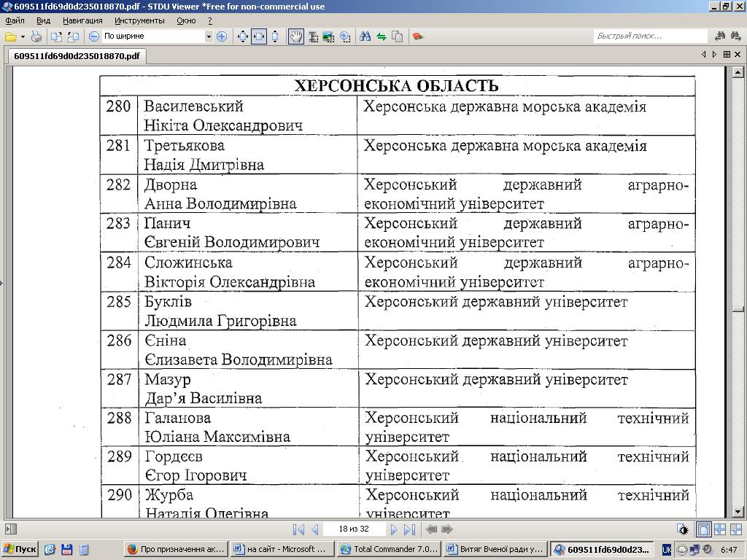This screenshot has height=560, width=747.
Task: Click the zoom in plus button
Action: coord(222,36)
